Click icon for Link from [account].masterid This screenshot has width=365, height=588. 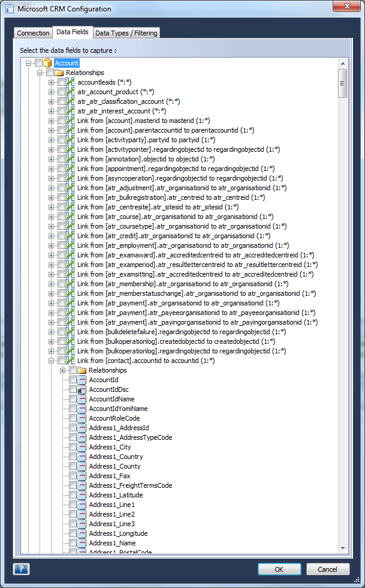71,121
